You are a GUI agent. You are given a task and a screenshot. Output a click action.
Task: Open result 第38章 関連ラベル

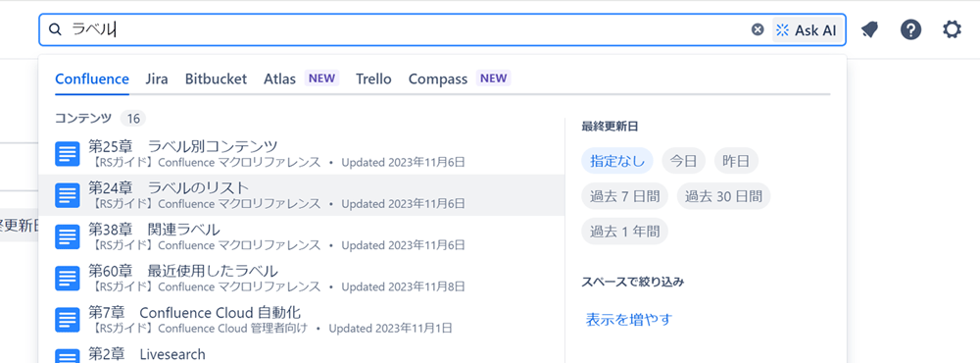[301, 236]
